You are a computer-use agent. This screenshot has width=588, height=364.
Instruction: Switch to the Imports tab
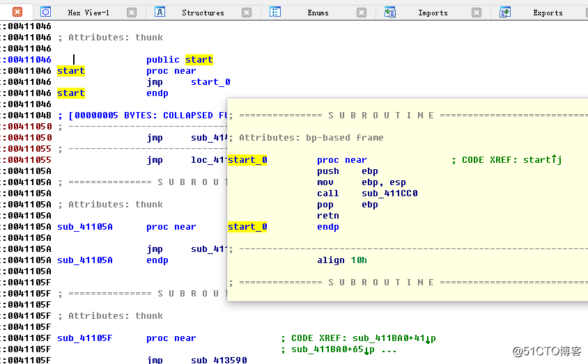pyautogui.click(x=433, y=13)
